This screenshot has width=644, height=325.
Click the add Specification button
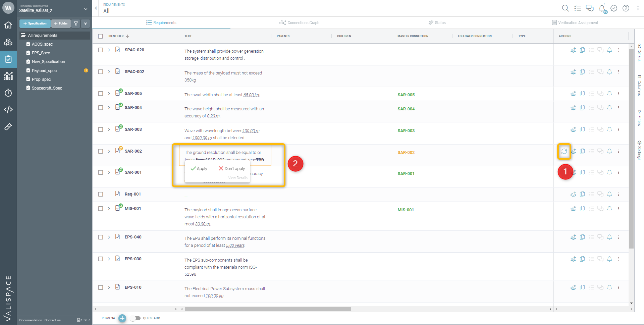click(x=35, y=23)
